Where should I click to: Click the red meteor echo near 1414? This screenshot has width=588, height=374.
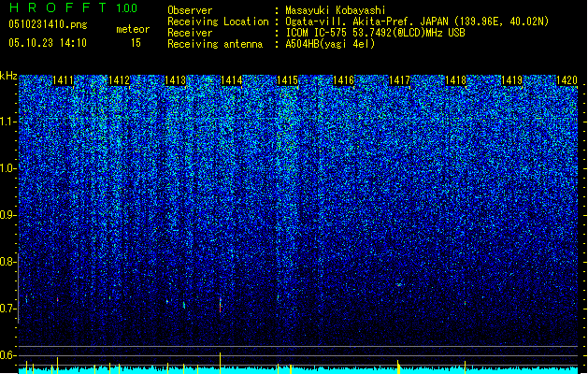[220, 306]
